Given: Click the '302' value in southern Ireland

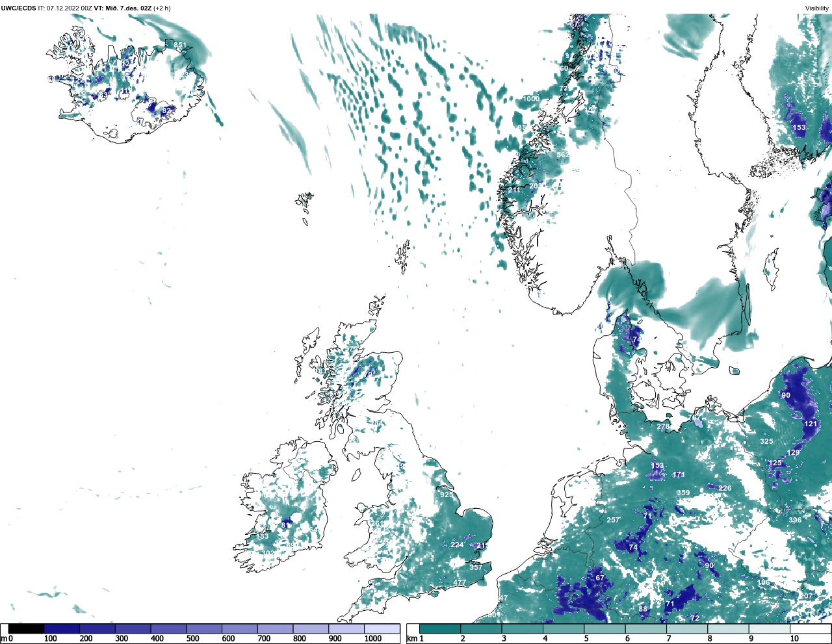Looking at the screenshot, I should pos(268,554).
